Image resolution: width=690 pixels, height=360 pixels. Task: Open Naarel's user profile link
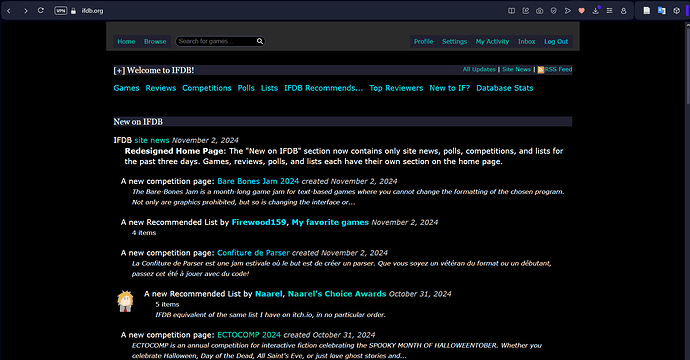click(268, 294)
